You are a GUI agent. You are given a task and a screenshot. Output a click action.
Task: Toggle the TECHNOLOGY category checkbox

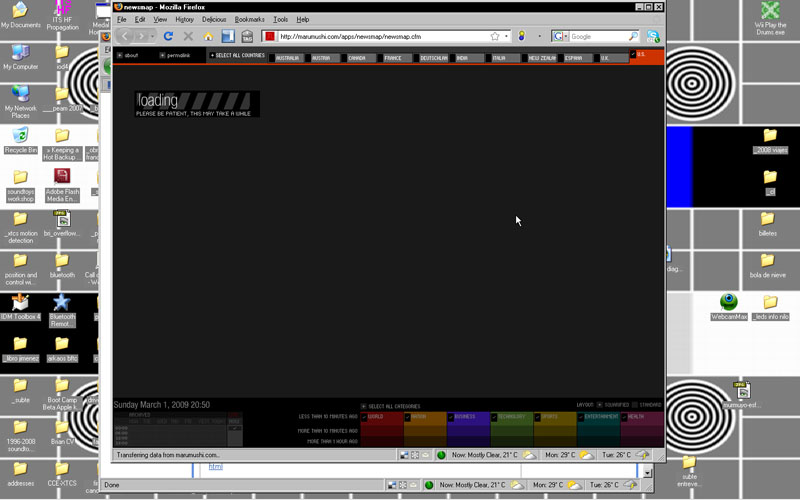click(494, 417)
